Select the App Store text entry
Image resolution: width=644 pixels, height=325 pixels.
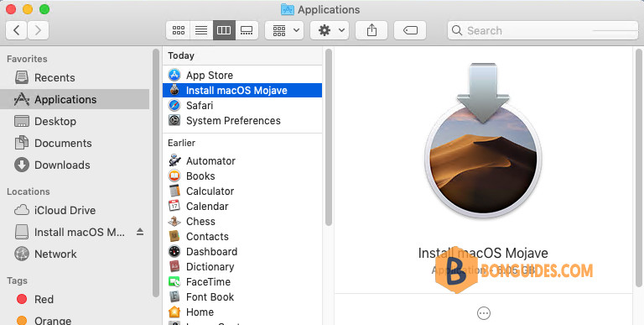click(x=210, y=76)
